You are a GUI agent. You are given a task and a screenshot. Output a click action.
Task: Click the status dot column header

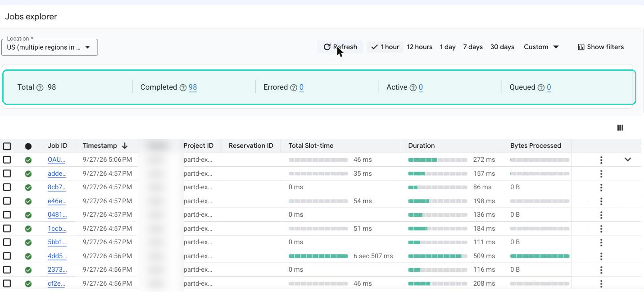pos(28,146)
